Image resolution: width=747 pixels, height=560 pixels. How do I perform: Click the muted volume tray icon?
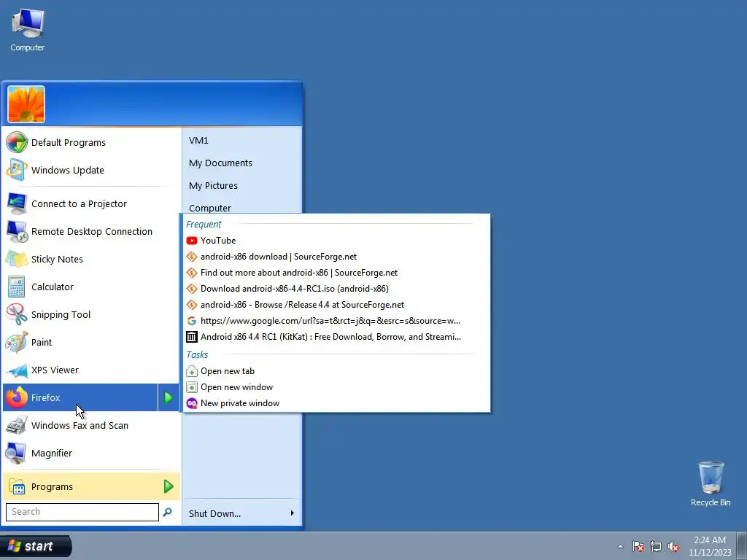click(673, 546)
